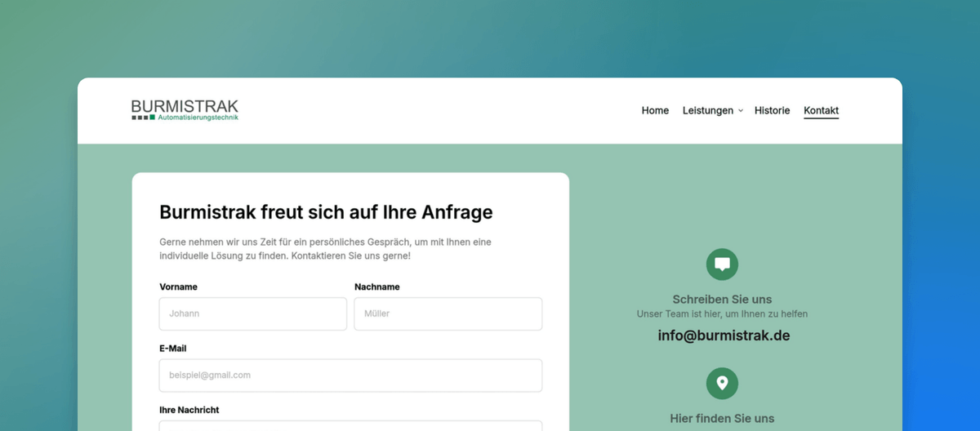Click the 'Unser Team ist hier' subtitle text
The height and width of the screenshot is (431, 980).
point(722,314)
